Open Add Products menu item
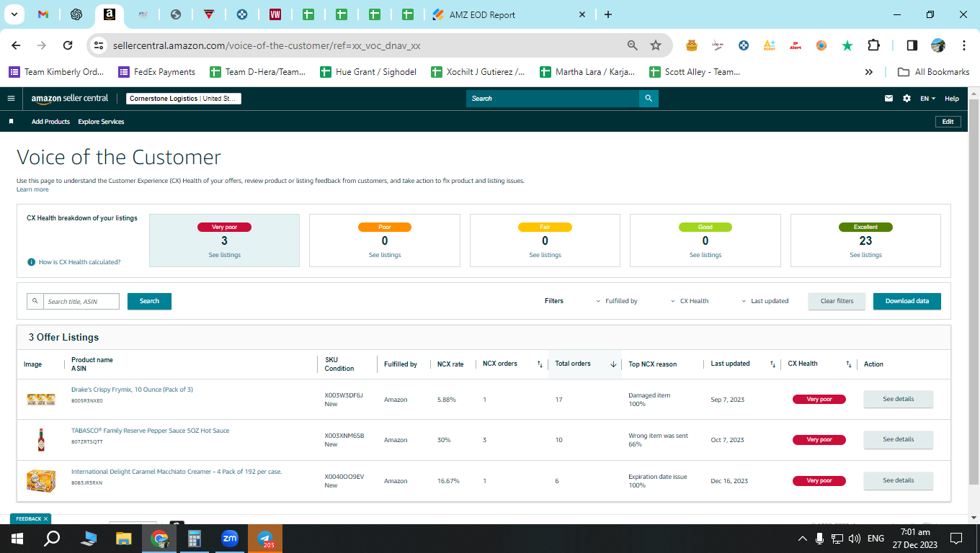This screenshot has width=980, height=553. (50, 122)
